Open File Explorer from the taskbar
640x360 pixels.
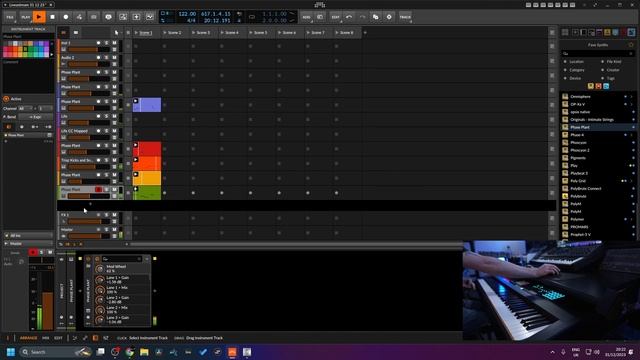pyautogui.click(x=144, y=352)
